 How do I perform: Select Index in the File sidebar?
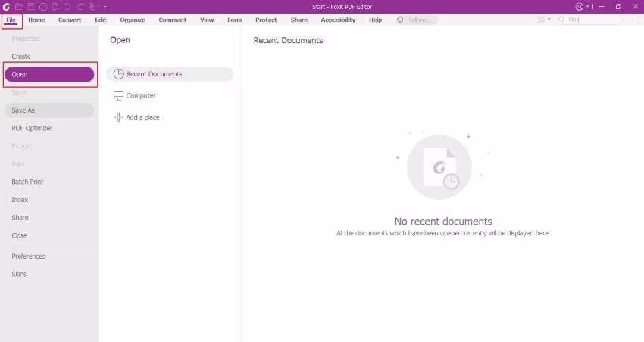tap(20, 200)
